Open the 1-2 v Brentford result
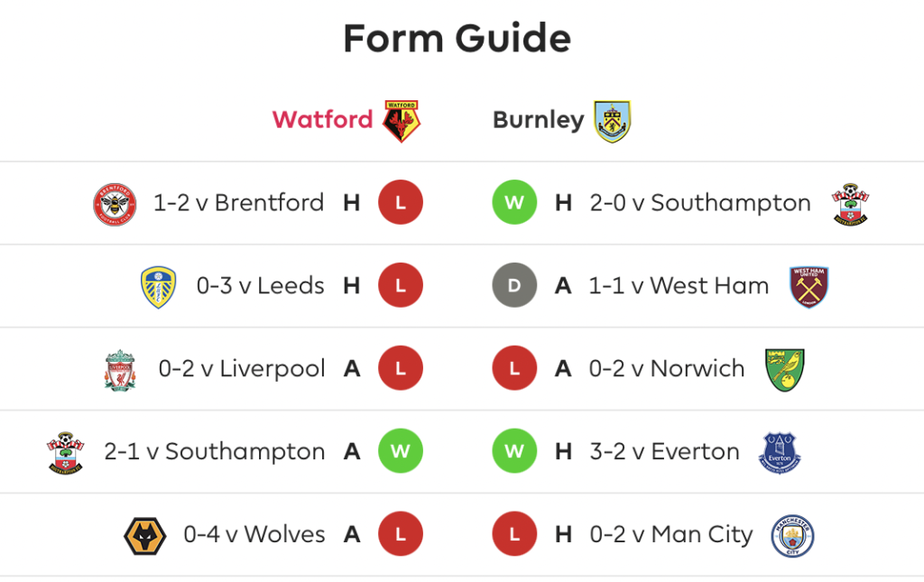This screenshot has height=582, width=924. (238, 203)
